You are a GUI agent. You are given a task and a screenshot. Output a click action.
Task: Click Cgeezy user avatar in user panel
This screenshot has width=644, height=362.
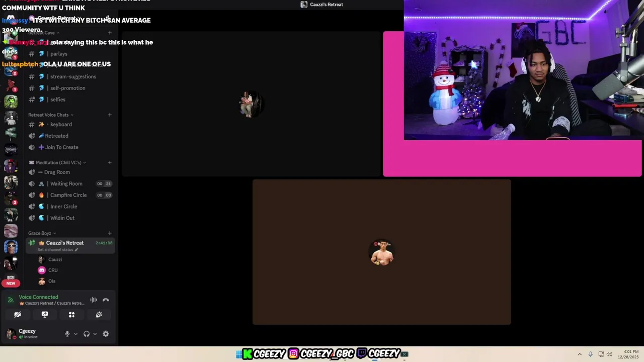tap(11, 334)
